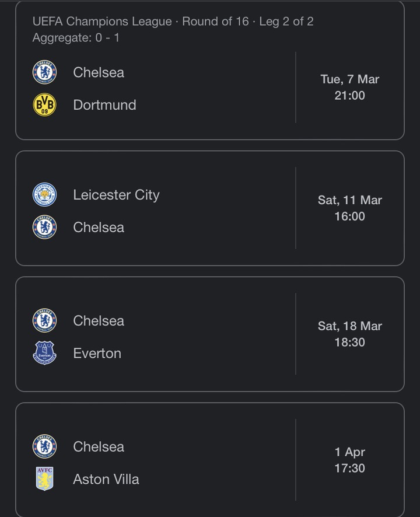Screen dimensions: 420x517
Task: Click the Everton club crest
Action: tap(44, 353)
